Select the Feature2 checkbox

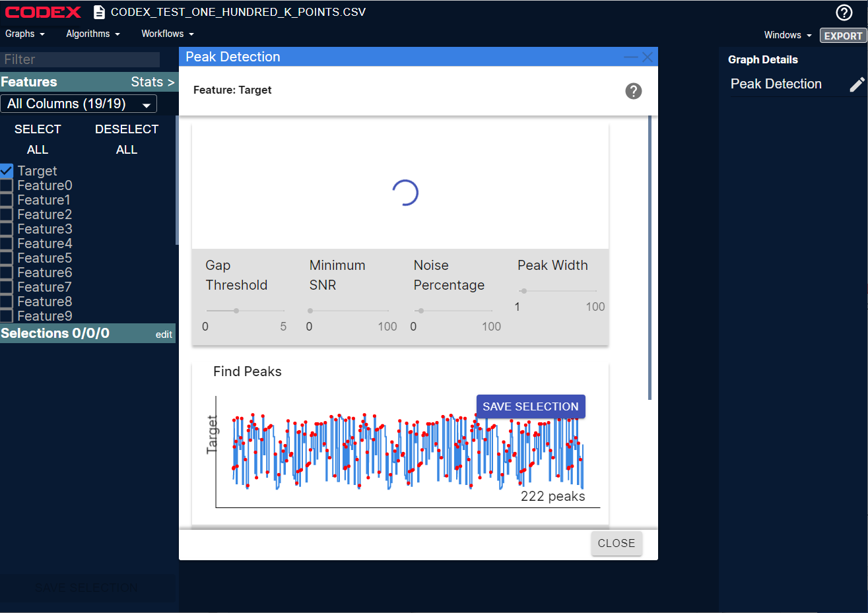pos(7,214)
